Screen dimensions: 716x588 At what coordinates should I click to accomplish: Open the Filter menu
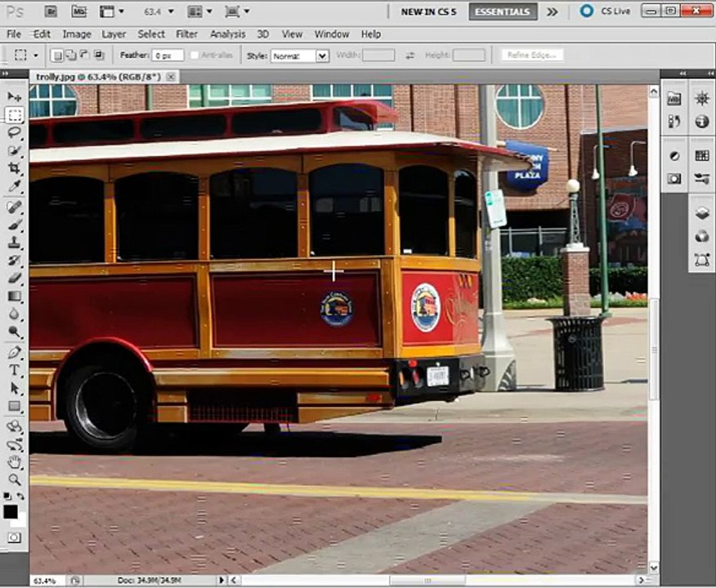[186, 34]
